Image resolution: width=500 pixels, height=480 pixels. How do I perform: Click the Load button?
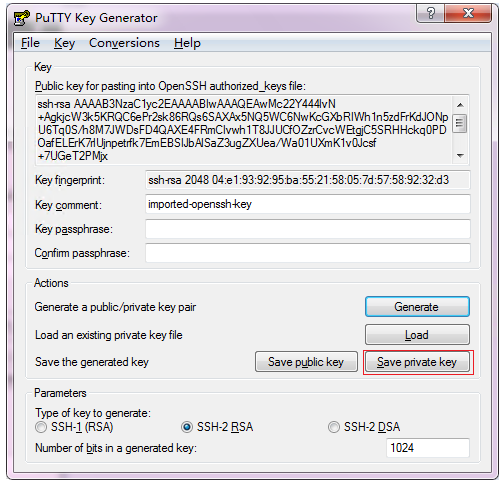point(417,335)
